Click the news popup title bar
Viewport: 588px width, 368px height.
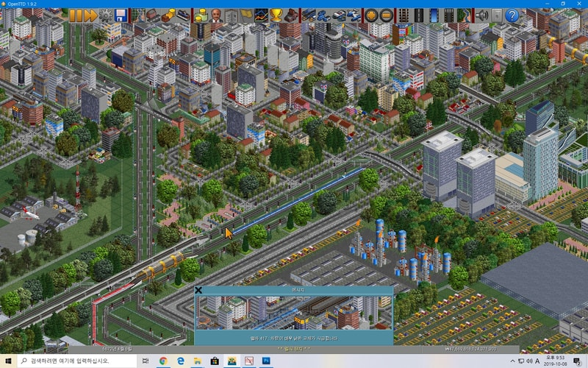(x=298, y=290)
